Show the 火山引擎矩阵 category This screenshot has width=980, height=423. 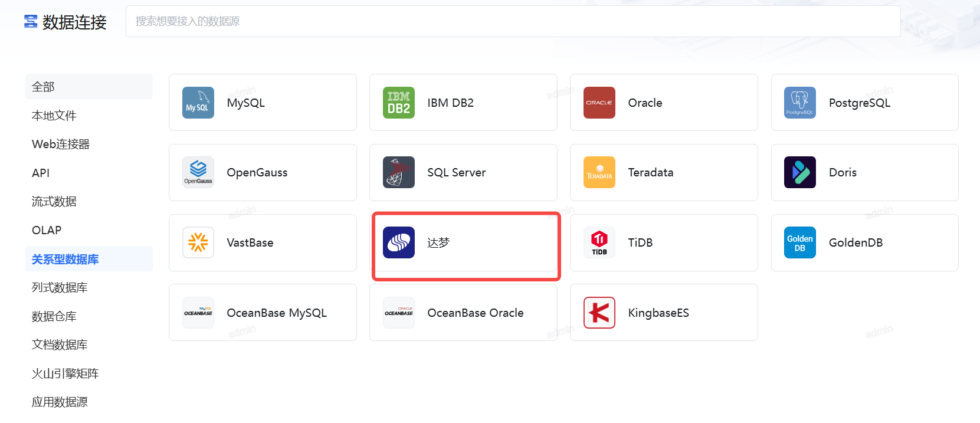pyautogui.click(x=89, y=373)
